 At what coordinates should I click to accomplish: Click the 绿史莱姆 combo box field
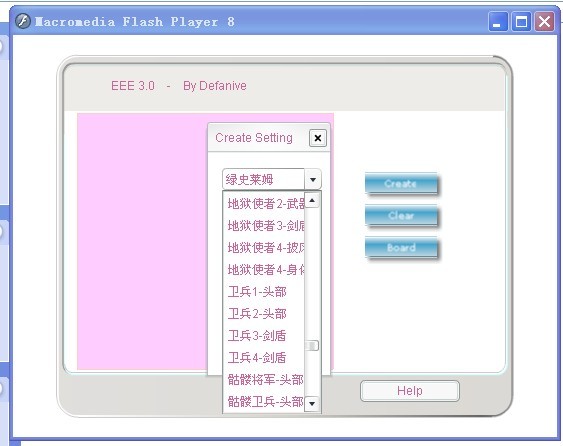point(264,179)
